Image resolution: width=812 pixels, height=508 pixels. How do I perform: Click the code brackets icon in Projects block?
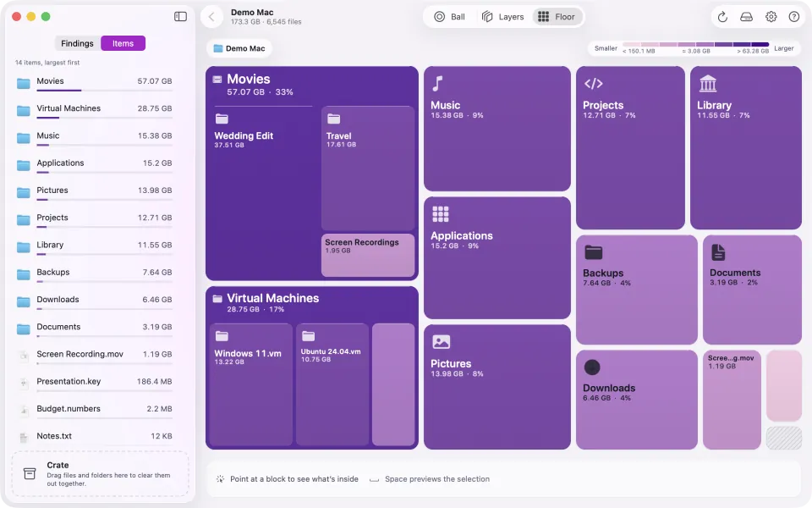pos(594,84)
